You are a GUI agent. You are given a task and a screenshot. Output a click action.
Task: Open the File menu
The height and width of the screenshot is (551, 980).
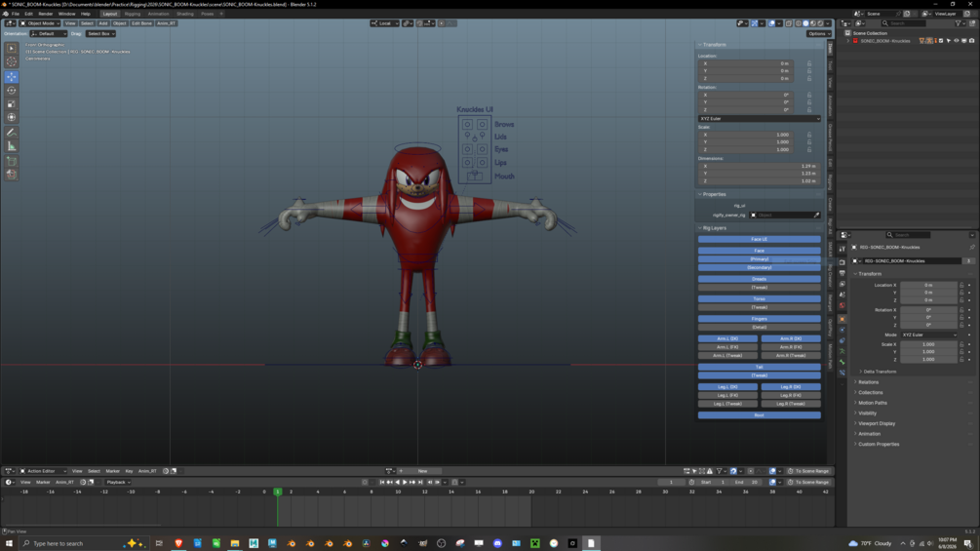[15, 14]
